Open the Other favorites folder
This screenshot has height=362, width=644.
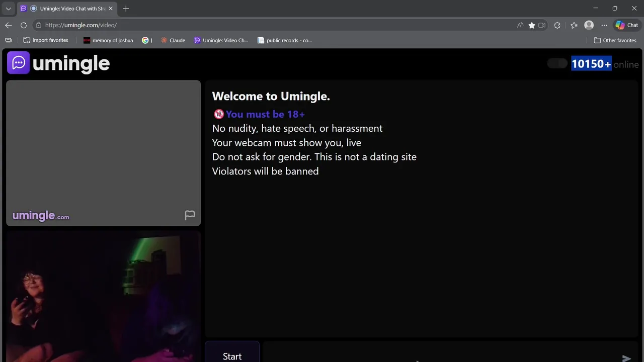615,40
